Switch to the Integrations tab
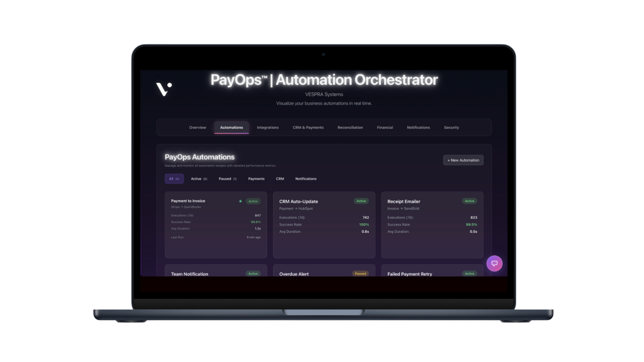 click(268, 127)
